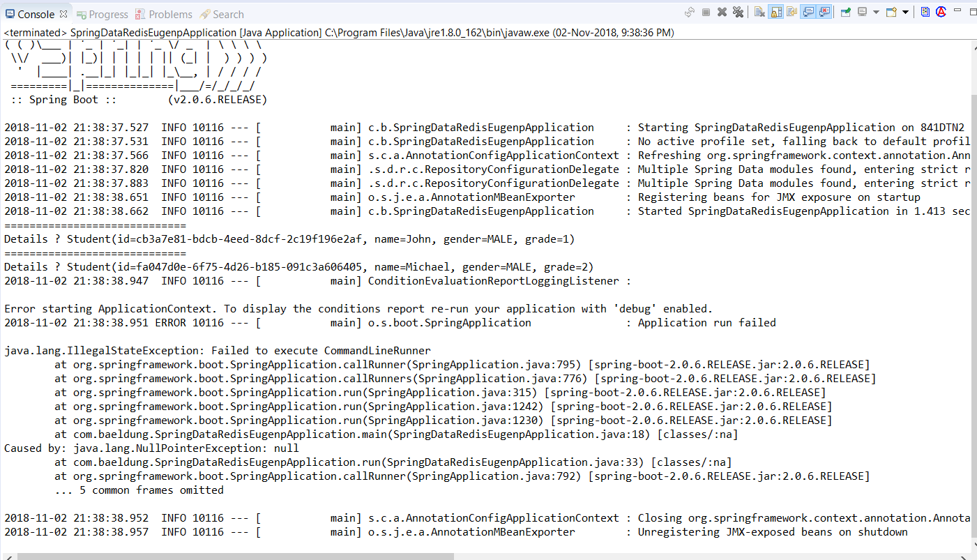Toggle Word Wrap in console
The height and width of the screenshot is (560, 977).
(792, 12)
